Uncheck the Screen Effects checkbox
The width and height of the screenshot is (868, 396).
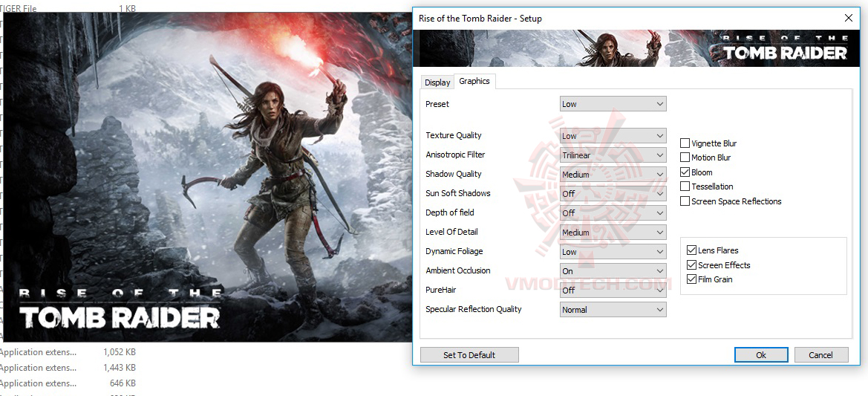[691, 264]
